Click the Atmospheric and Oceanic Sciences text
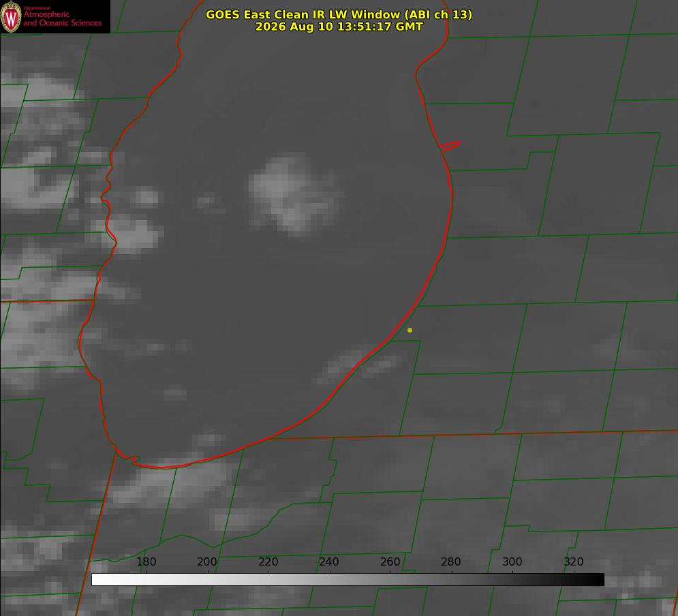678x616 pixels. (x=62, y=18)
